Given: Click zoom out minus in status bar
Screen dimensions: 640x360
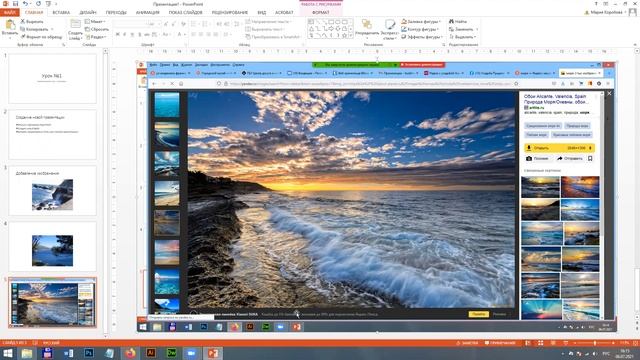Looking at the screenshot, I should (x=574, y=343).
